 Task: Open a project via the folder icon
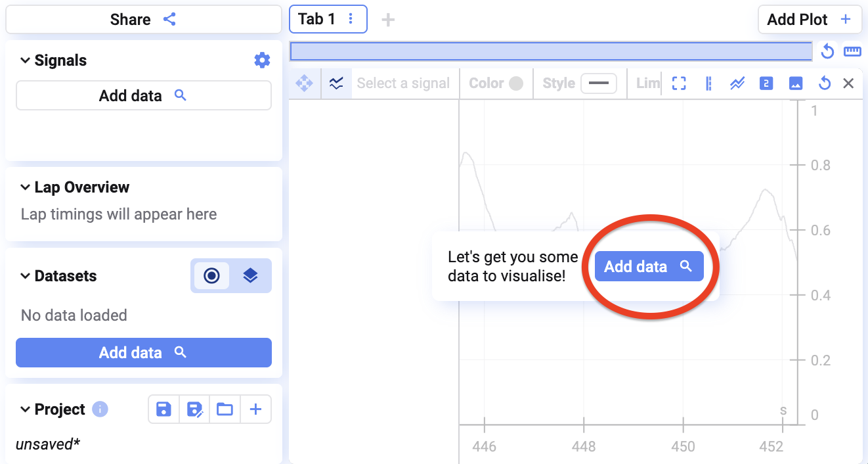tap(225, 409)
